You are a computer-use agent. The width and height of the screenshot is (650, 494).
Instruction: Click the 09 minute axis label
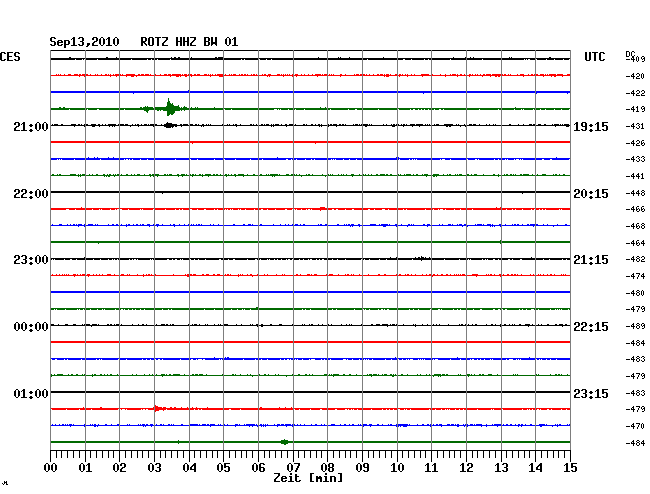click(362, 468)
